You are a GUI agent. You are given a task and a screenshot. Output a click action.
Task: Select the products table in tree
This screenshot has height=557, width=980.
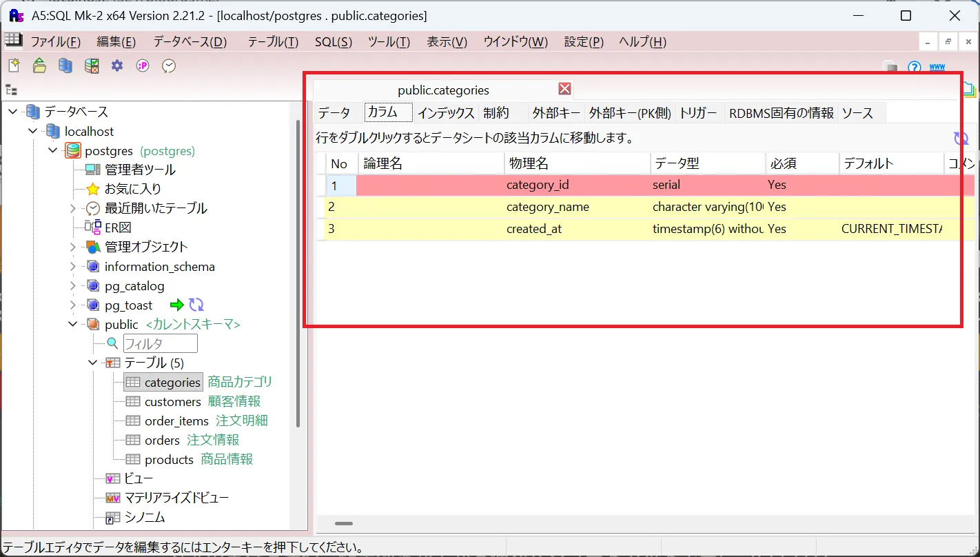[169, 459]
